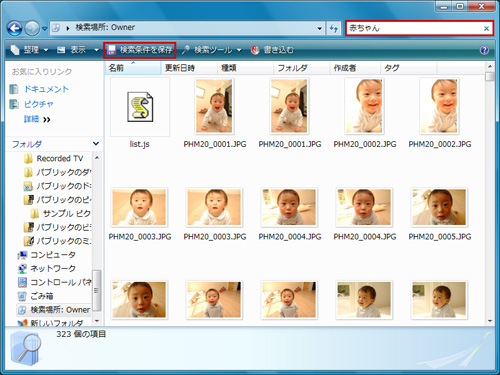
Task: Sort by タグ column header
Action: click(408, 68)
